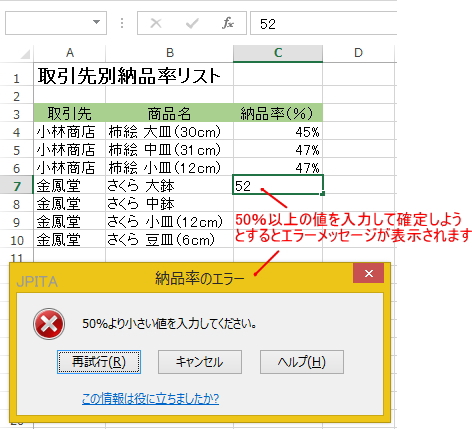The image size is (472, 429).
Task: Click the 再試行(R) retry button
Action: pos(99,362)
